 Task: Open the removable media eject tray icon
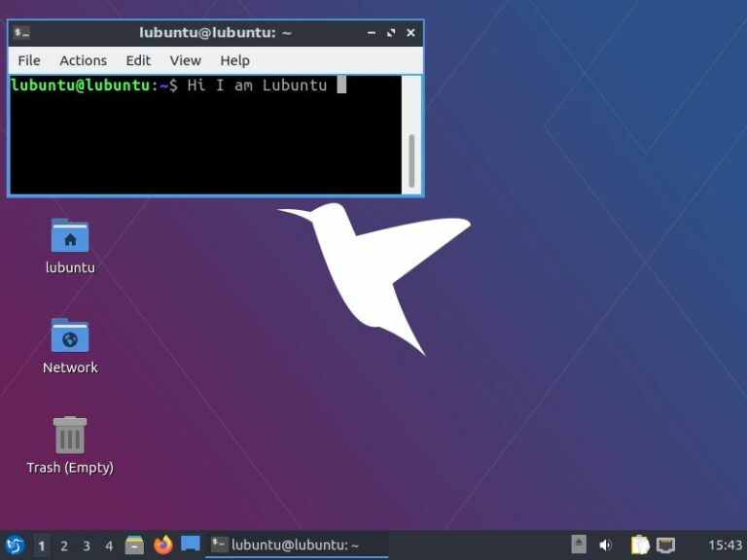pos(579,544)
